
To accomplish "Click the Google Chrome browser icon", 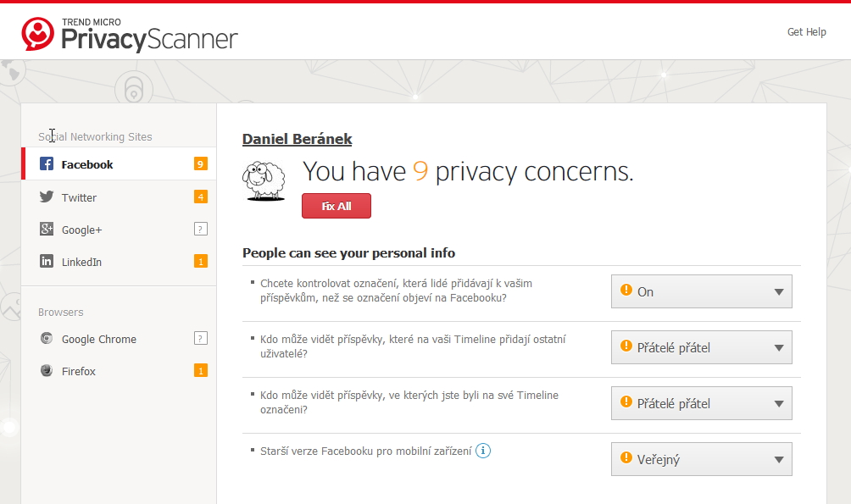I will [x=47, y=339].
